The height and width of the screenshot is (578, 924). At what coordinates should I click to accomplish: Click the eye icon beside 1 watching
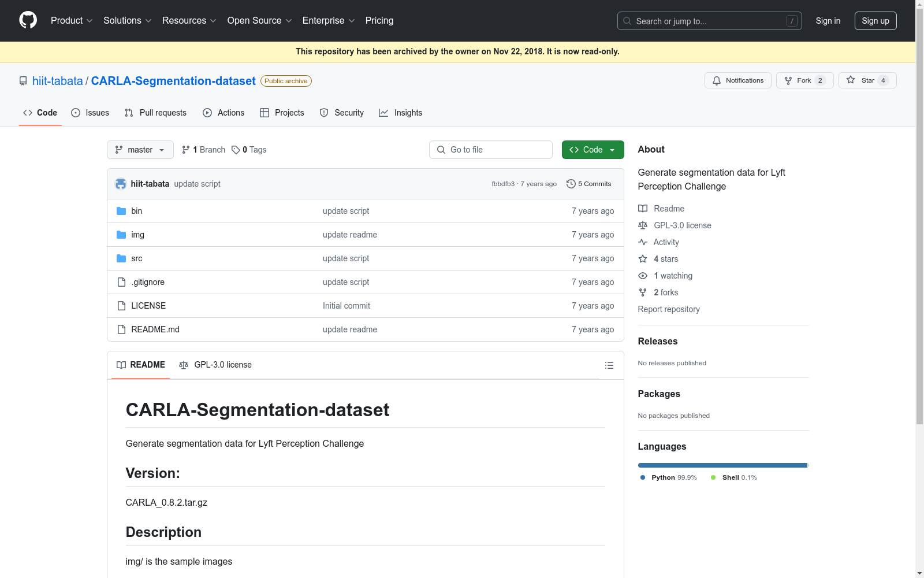pos(643,276)
